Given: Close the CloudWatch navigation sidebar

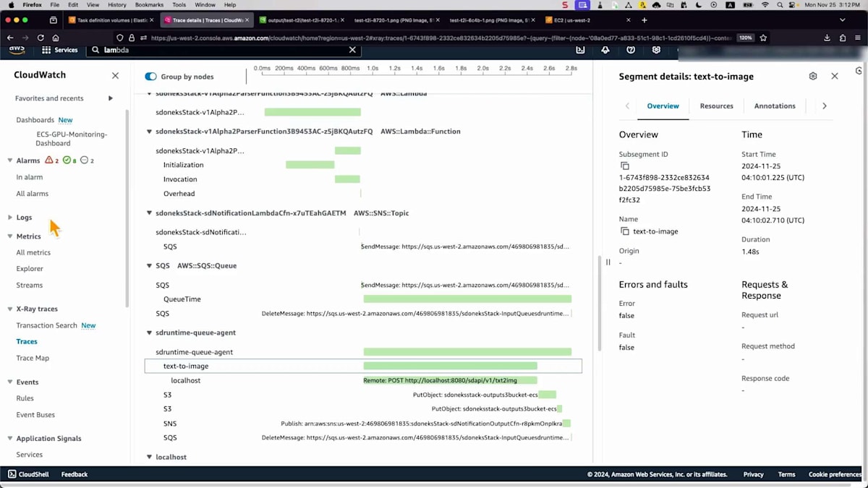Looking at the screenshot, I should 115,75.
